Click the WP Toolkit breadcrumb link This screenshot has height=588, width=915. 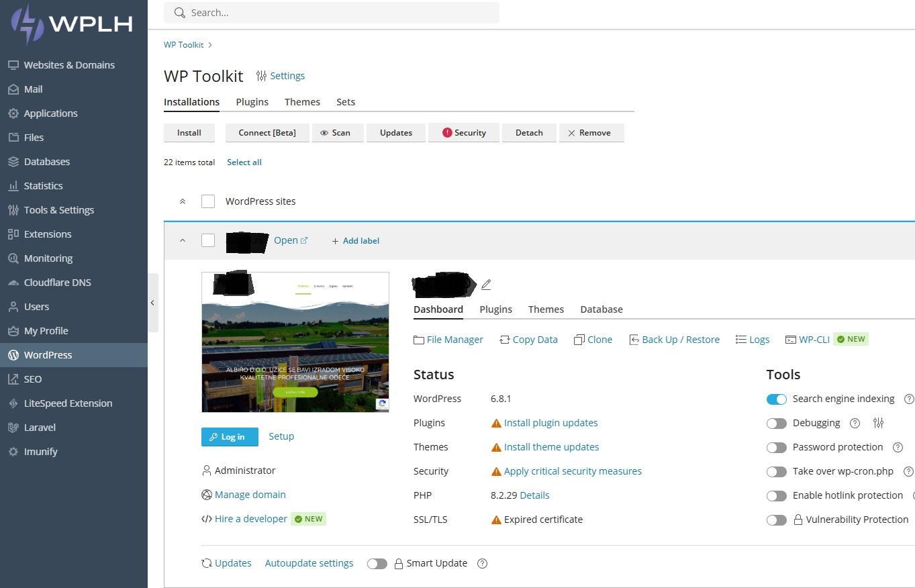point(183,45)
